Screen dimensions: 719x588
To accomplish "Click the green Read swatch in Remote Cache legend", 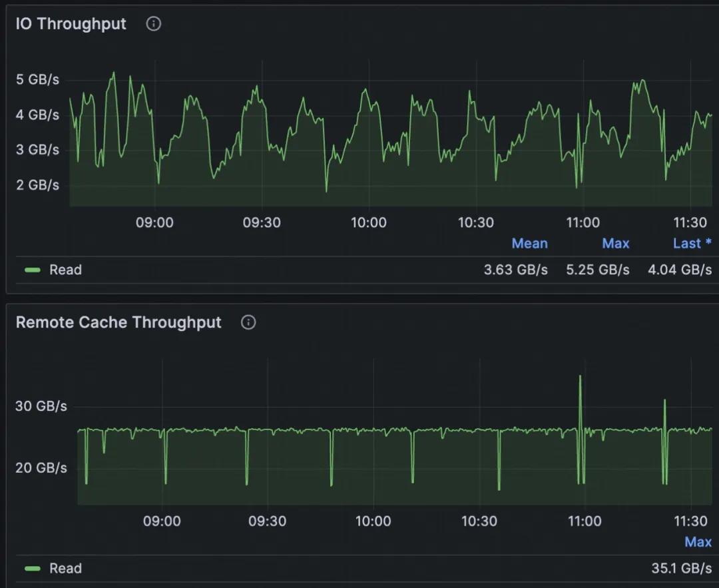I will [x=33, y=569].
